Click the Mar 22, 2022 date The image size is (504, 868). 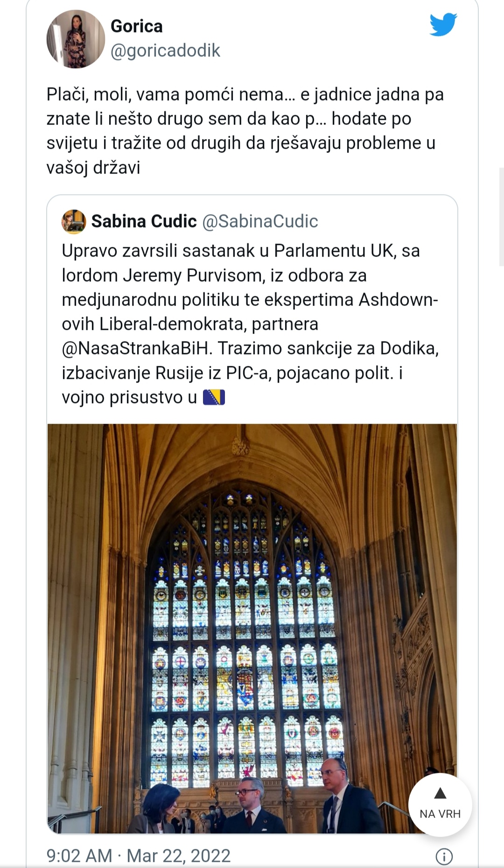[x=179, y=856]
